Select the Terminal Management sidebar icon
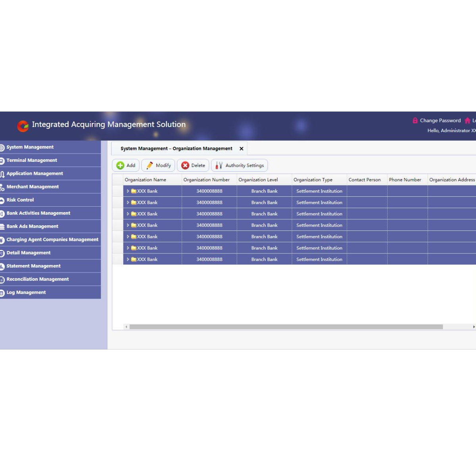This screenshot has width=476, height=476. coord(2,160)
